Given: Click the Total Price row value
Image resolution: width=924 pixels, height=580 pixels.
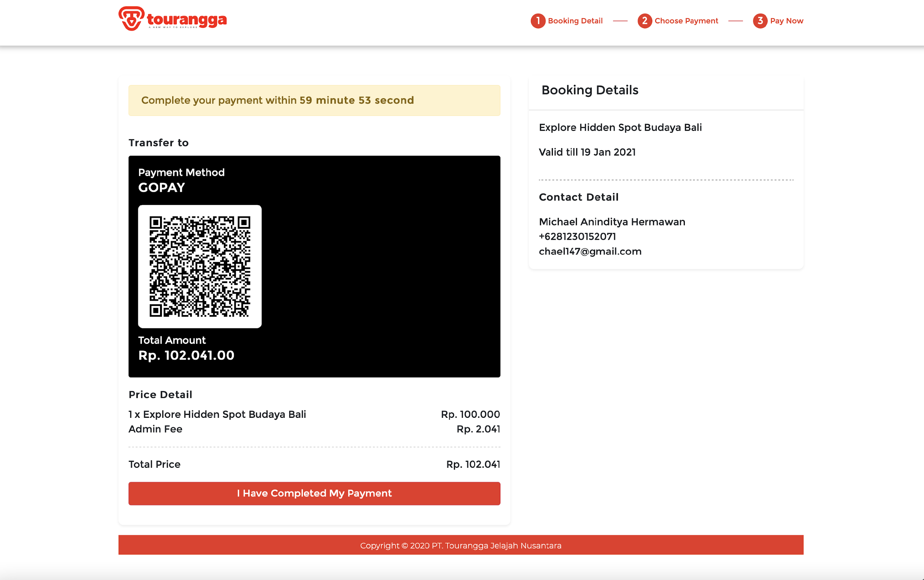Looking at the screenshot, I should tap(473, 464).
